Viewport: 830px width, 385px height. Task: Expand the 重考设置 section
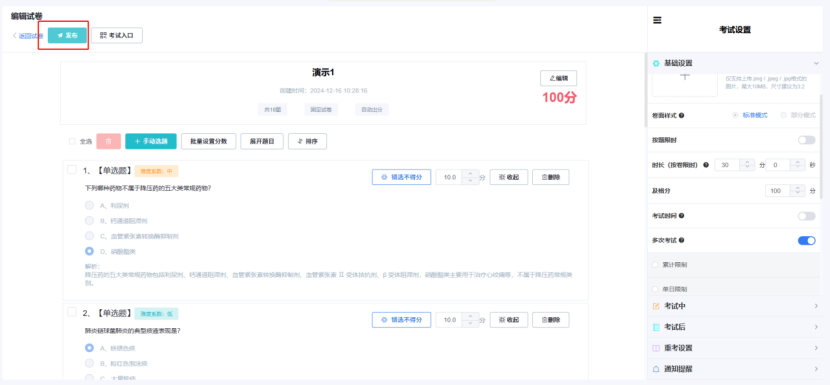click(734, 348)
